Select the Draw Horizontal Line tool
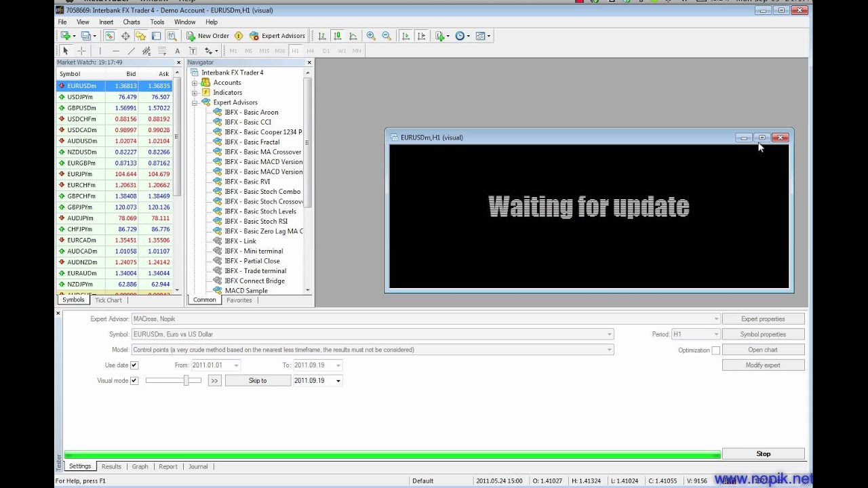This screenshot has width=868, height=488. 116,51
